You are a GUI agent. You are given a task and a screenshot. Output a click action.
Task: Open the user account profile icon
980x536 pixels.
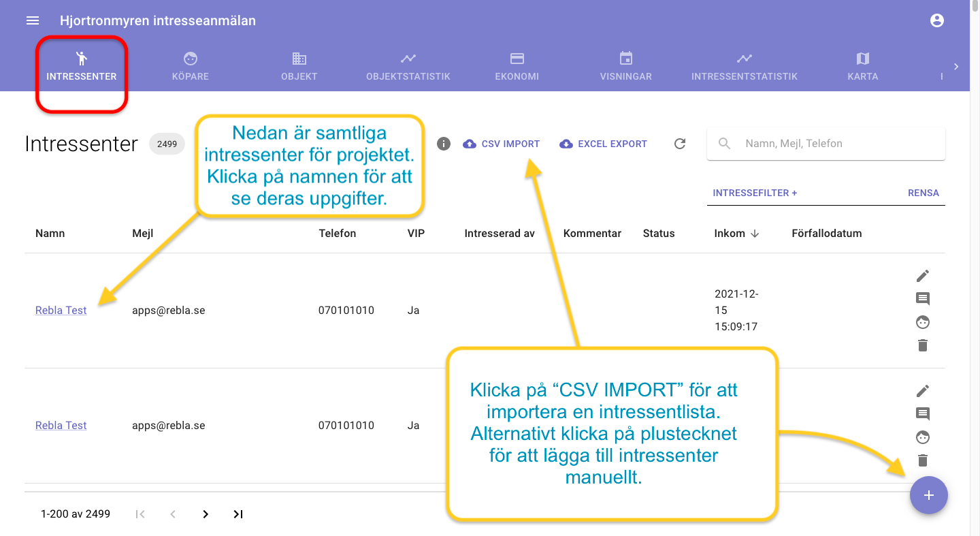[x=937, y=20]
